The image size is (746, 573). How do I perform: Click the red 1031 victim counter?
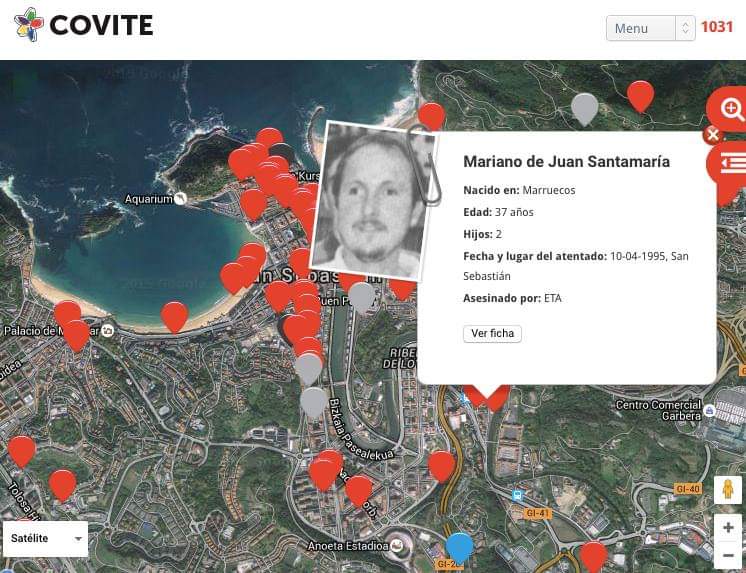point(717,27)
